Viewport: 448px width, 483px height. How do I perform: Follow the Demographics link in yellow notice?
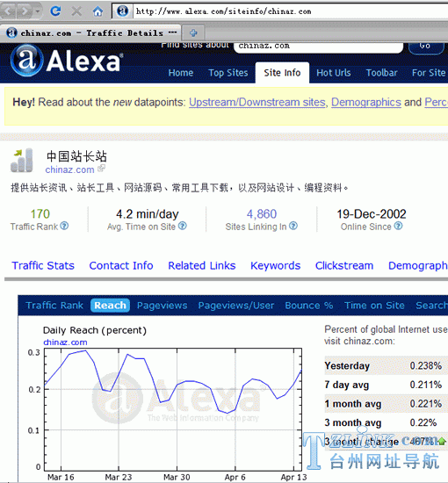click(x=366, y=102)
